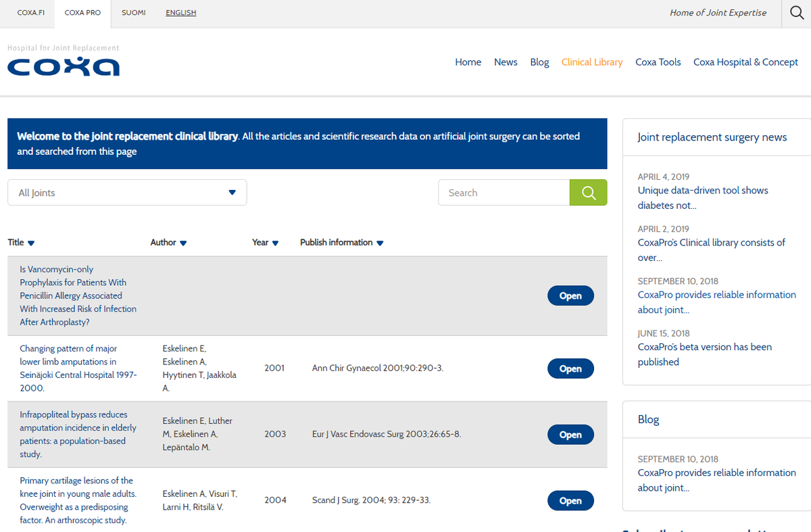
Task: Click authors 'Eskelinen A, Visuri T, Larni H, Ritsilä V.'
Action: [200, 501]
